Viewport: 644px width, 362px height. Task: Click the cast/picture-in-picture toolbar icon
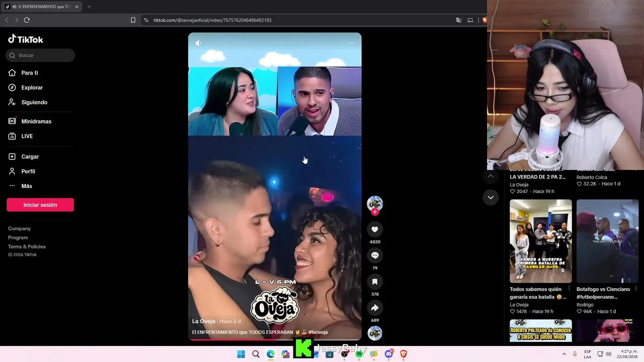(470, 20)
